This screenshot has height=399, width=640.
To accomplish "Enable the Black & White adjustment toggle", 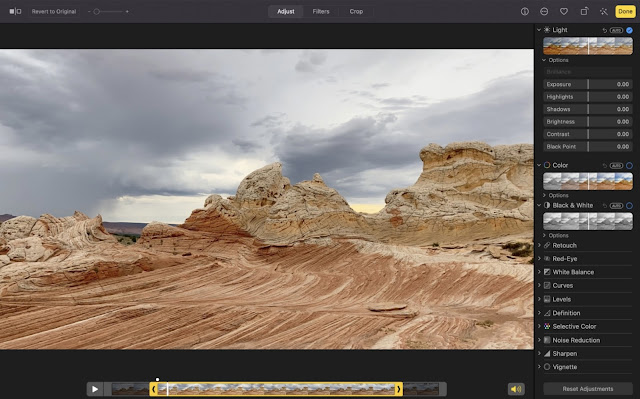I will point(629,206).
